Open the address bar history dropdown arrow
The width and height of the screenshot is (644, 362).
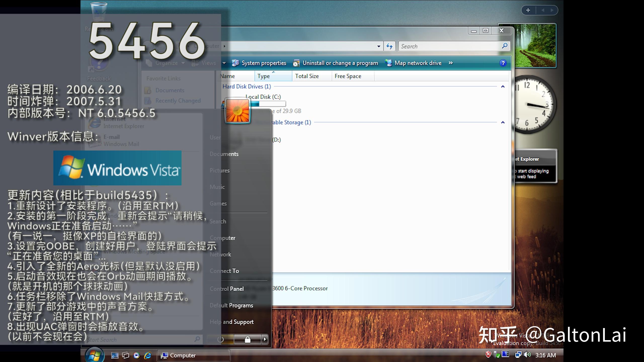pyautogui.click(x=379, y=46)
